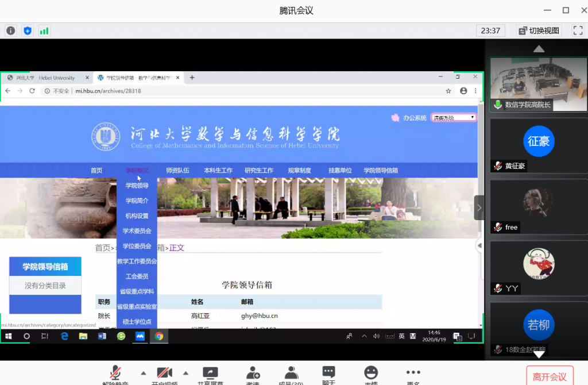Click 切换视图 to switch view layout

(539, 31)
